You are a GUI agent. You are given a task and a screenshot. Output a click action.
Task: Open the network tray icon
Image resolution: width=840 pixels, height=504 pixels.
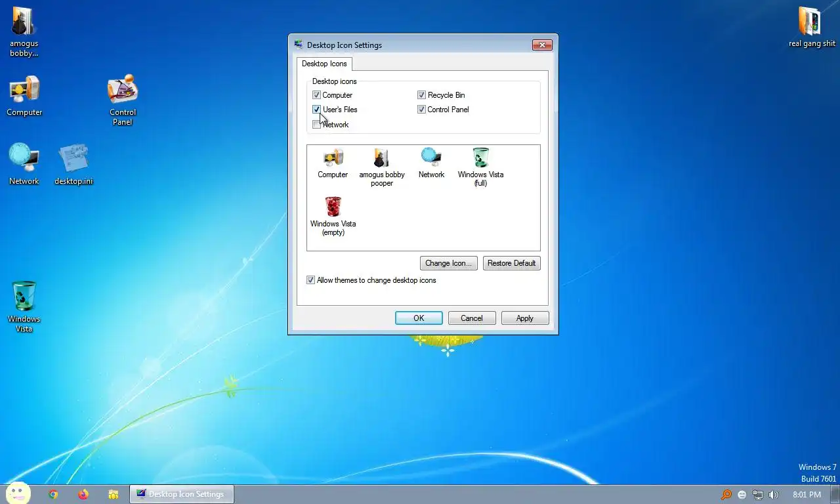[x=758, y=494]
